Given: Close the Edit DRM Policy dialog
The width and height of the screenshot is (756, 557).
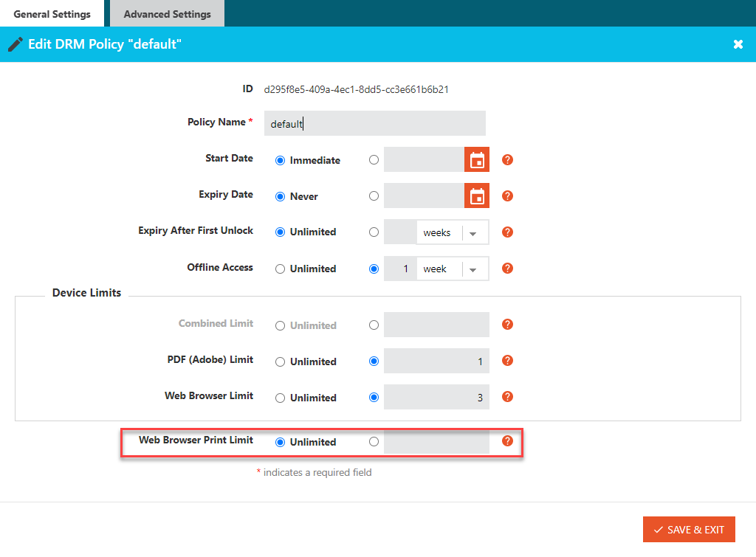Looking at the screenshot, I should click(x=738, y=44).
